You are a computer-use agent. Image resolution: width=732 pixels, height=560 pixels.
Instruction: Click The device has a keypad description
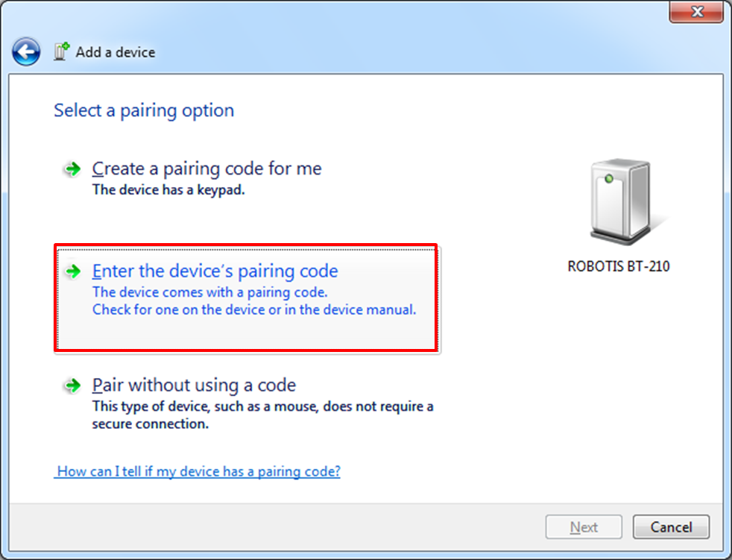[168, 189]
